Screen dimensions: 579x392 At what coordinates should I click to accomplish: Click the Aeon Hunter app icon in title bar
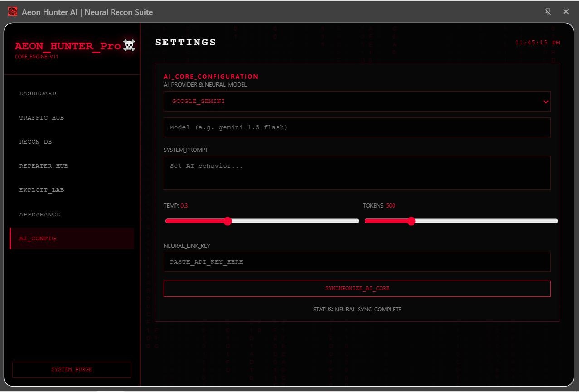point(12,11)
